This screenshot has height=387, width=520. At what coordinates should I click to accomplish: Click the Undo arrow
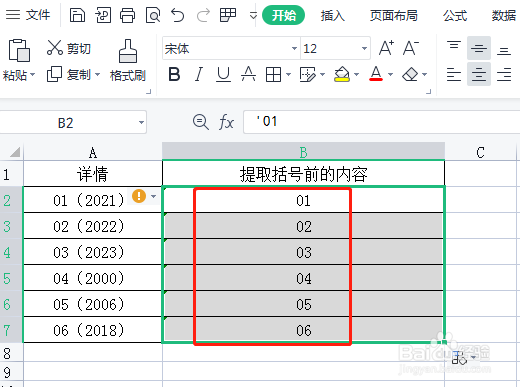click(177, 15)
